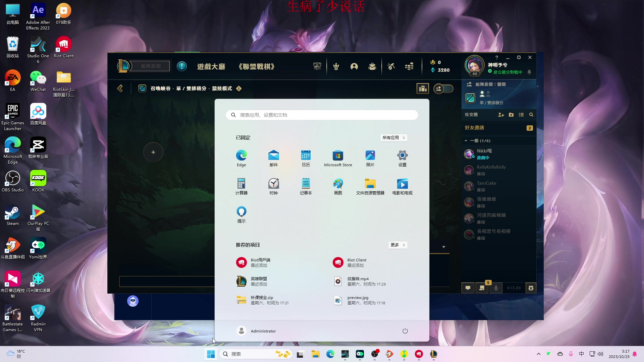
Task: Click the add folder icon in social panel
Action: 511,115
